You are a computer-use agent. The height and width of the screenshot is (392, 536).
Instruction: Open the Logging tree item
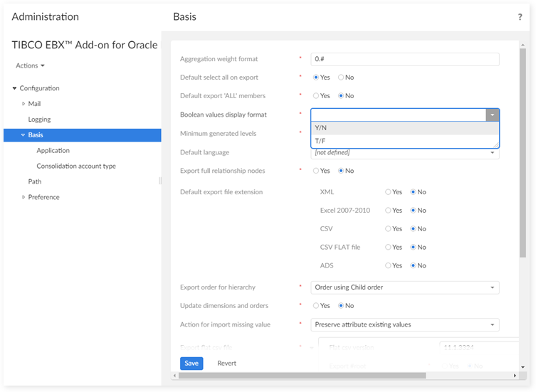coord(39,120)
